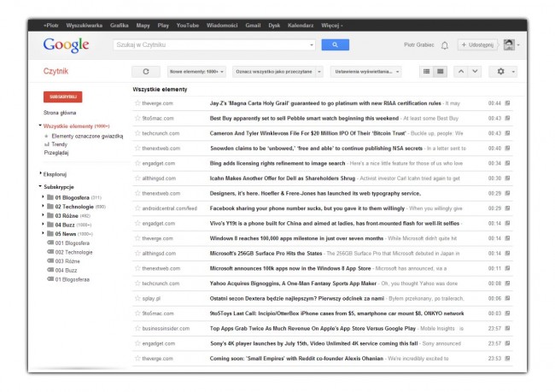The image size is (555, 392).
Task: Switch to list view layout icon
Action: click(427, 72)
